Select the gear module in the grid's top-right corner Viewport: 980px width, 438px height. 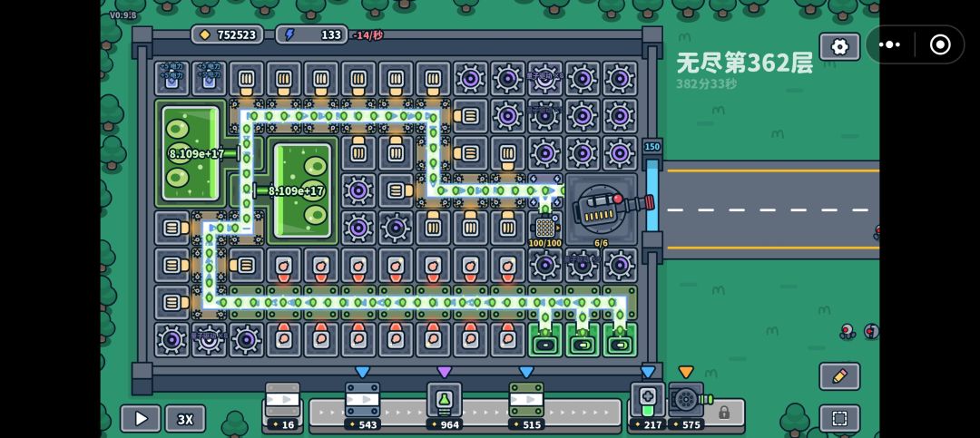620,79
